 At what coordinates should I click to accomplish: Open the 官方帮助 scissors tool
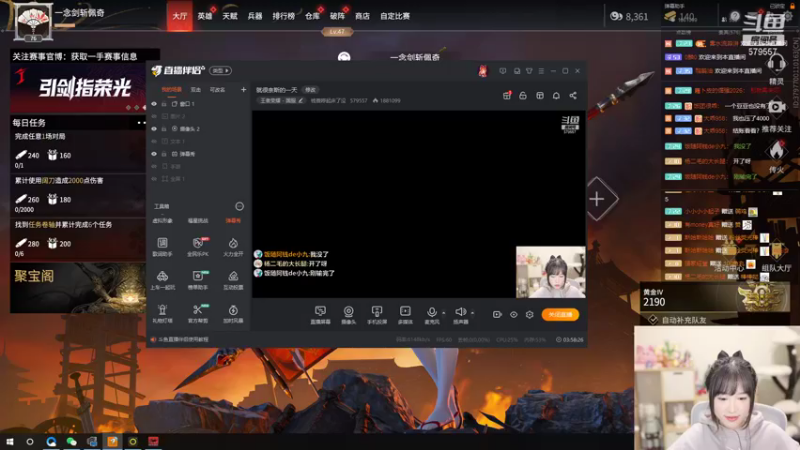(198, 313)
